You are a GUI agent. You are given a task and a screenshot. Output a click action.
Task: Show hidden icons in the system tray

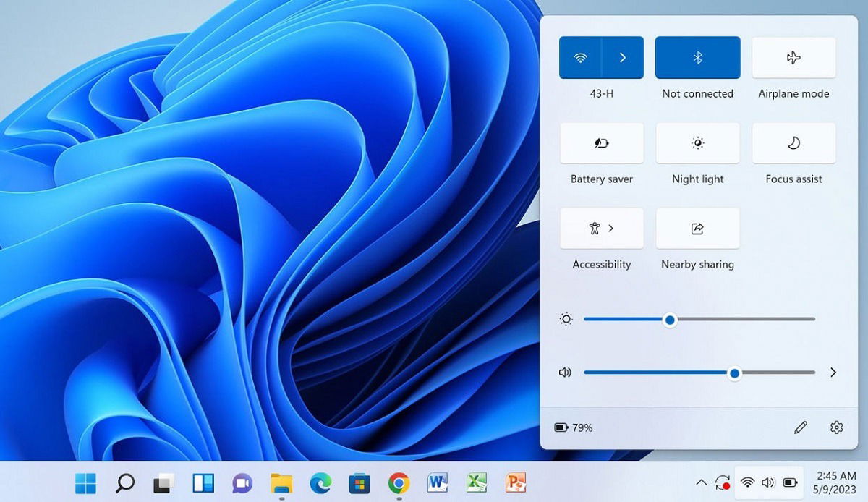point(701,482)
